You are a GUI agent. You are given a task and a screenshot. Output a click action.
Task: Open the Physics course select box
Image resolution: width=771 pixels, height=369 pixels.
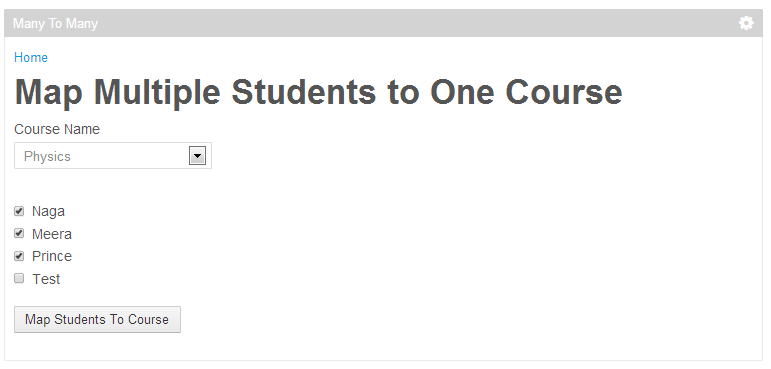click(x=113, y=156)
